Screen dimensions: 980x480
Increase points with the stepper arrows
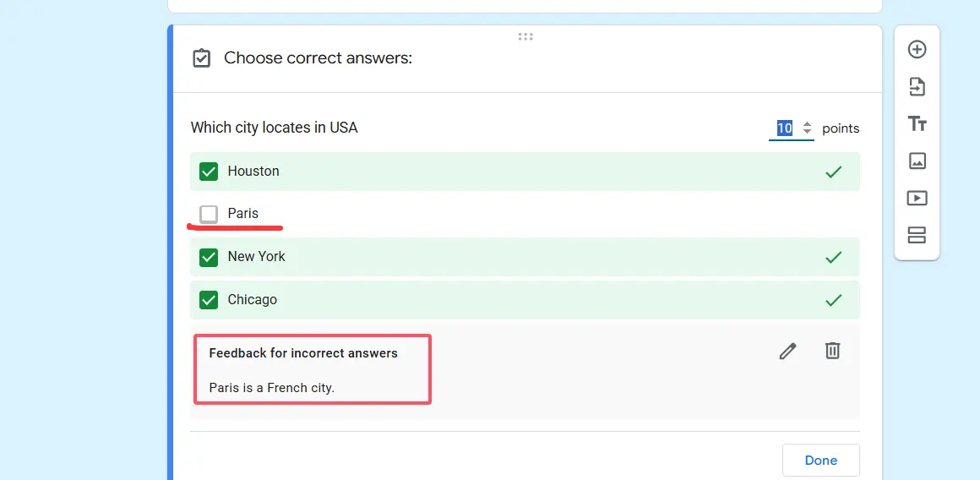pyautogui.click(x=807, y=124)
